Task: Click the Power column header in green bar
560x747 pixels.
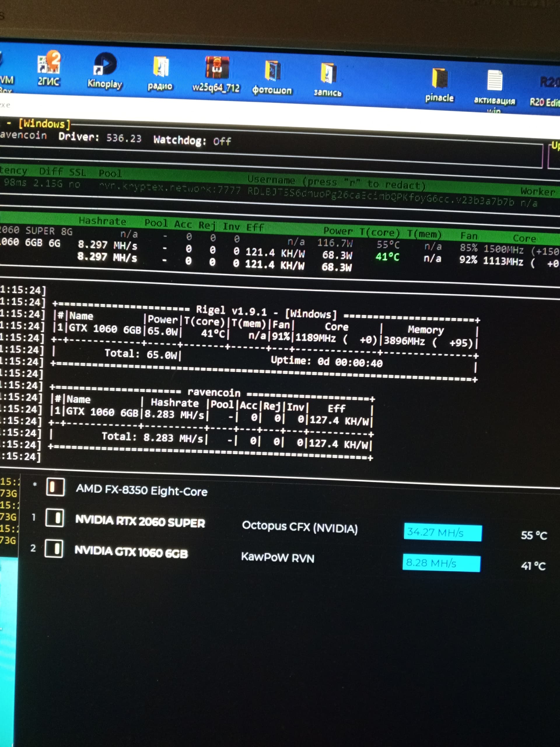Action: tap(338, 231)
